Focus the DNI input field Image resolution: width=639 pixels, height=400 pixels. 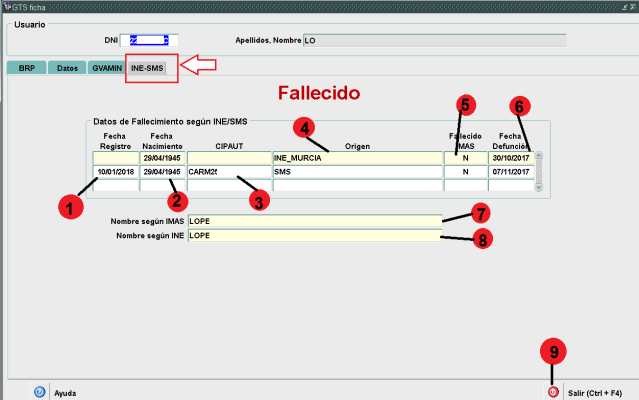point(149,41)
